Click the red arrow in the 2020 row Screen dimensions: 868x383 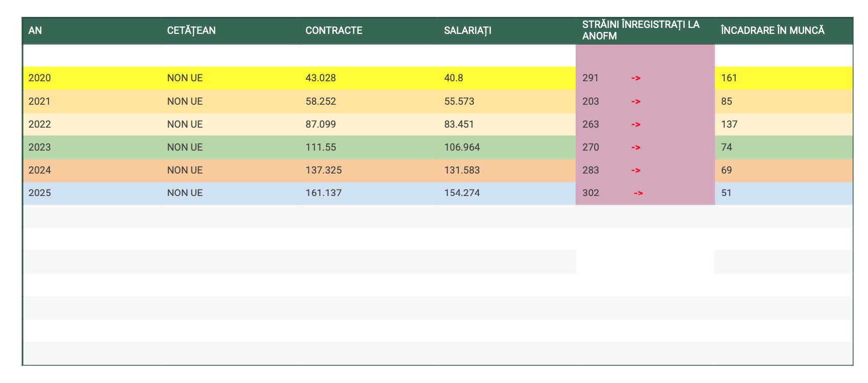(636, 78)
